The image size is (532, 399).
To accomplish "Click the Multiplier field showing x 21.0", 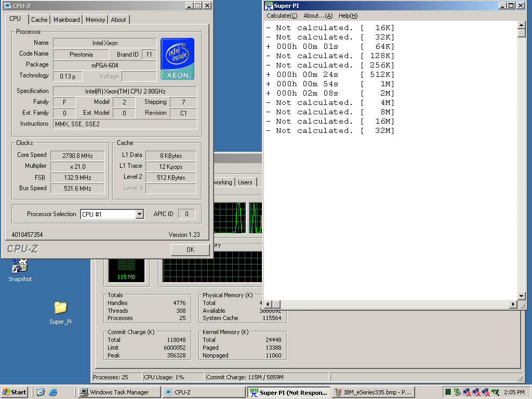I will click(x=77, y=167).
